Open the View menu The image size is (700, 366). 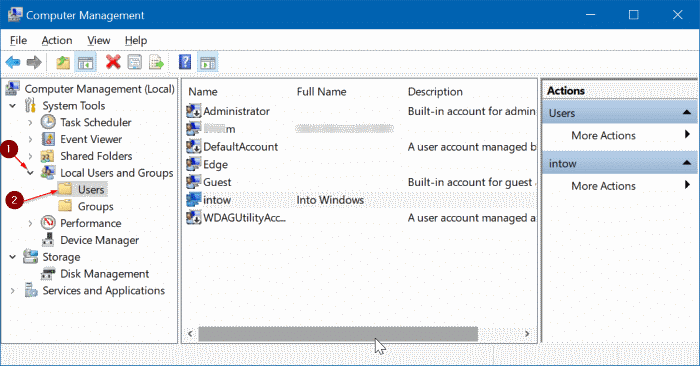pyautogui.click(x=99, y=41)
